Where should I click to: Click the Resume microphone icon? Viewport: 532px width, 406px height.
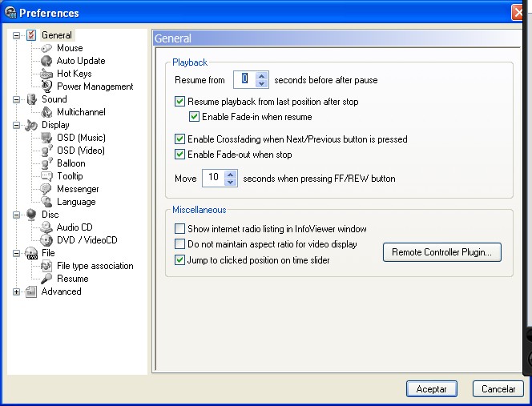coord(46,279)
